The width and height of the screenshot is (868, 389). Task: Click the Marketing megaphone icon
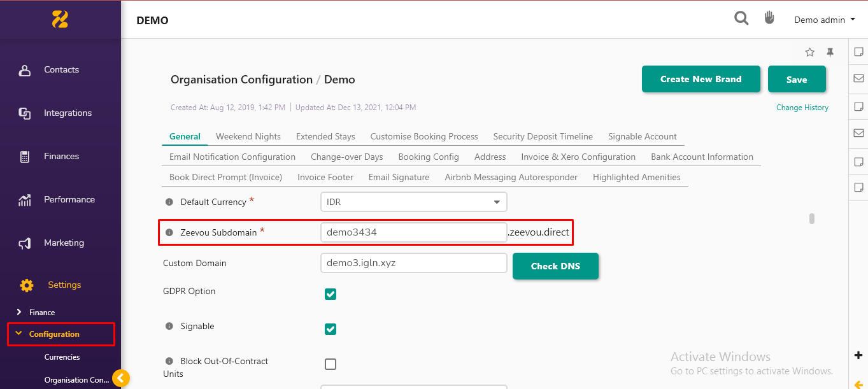coord(25,243)
